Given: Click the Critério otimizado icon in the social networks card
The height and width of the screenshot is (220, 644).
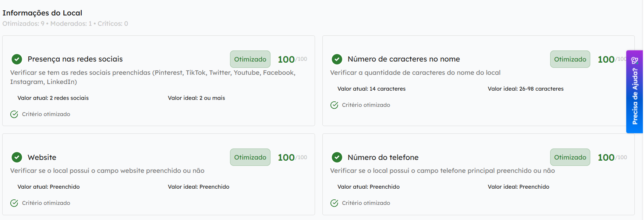Looking at the screenshot, I should pos(14,114).
